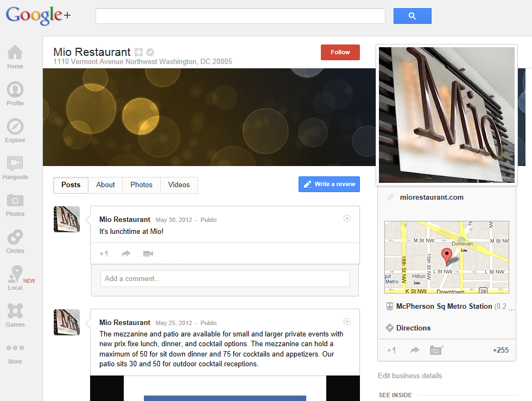Add a photo with camera plus icon

tap(436, 350)
